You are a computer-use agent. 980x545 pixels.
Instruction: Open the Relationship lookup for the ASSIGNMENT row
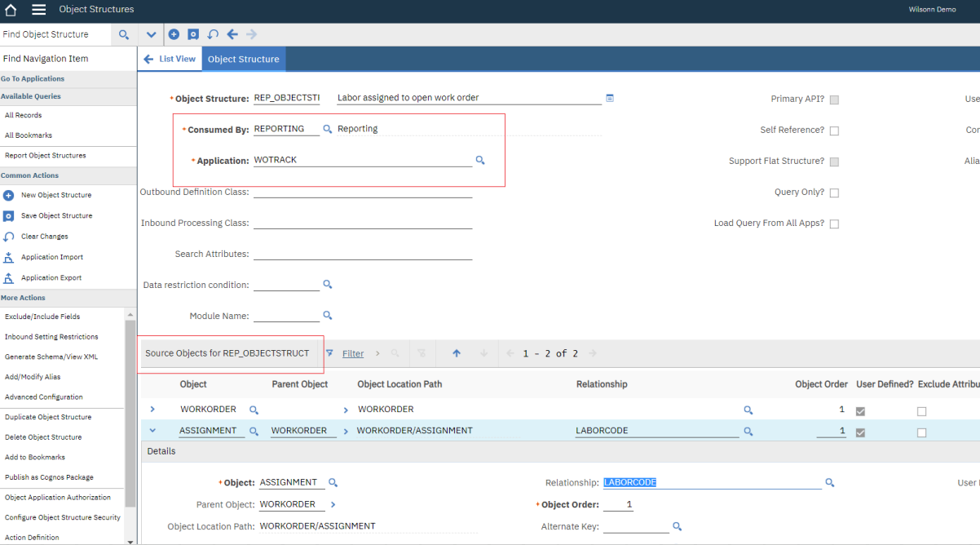coord(748,430)
